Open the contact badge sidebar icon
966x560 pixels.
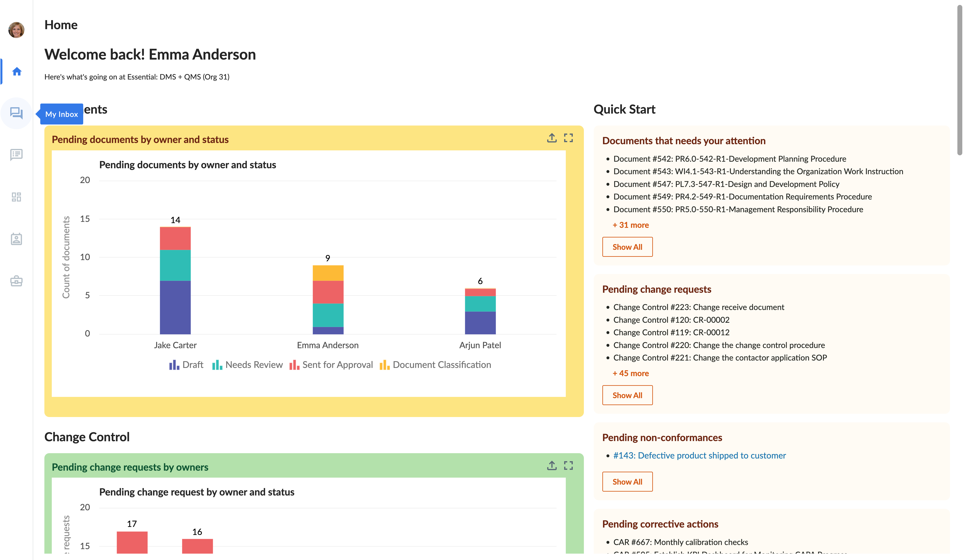coord(16,239)
